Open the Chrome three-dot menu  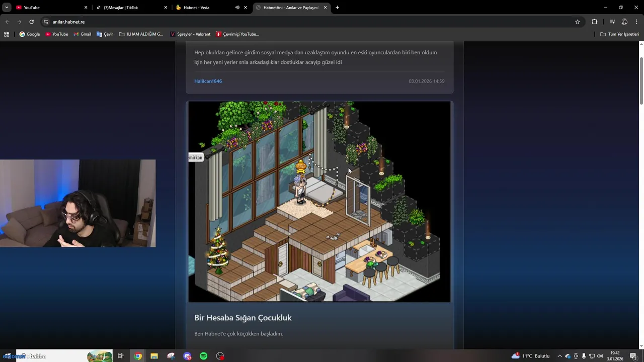636,22
